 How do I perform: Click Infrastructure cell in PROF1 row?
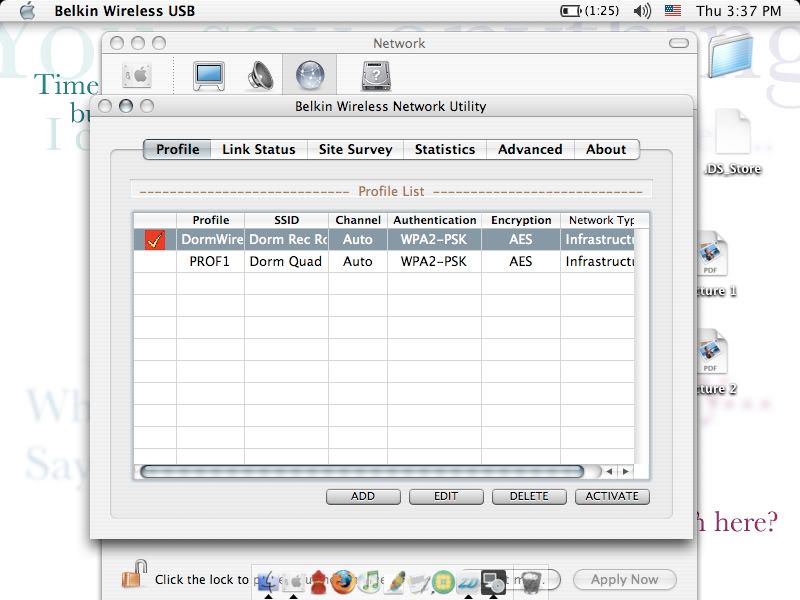[598, 261]
